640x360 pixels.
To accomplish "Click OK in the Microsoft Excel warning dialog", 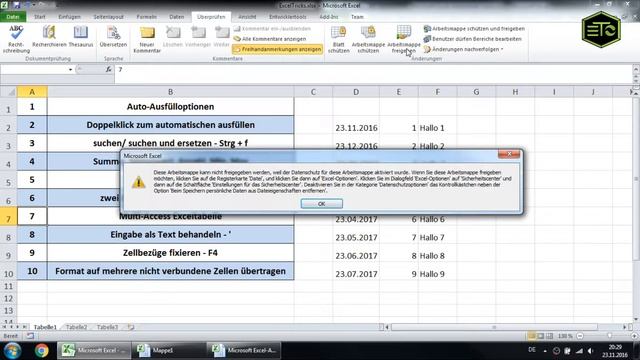I will [322, 203].
